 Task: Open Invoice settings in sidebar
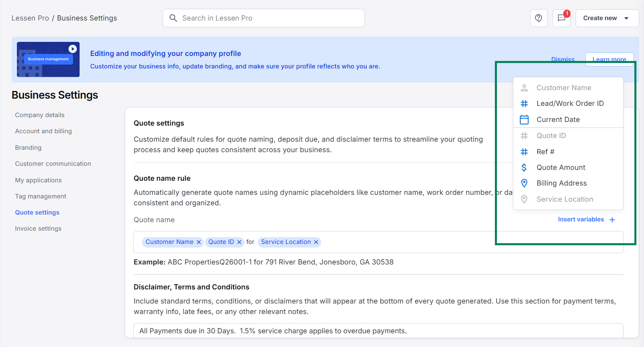coord(38,229)
